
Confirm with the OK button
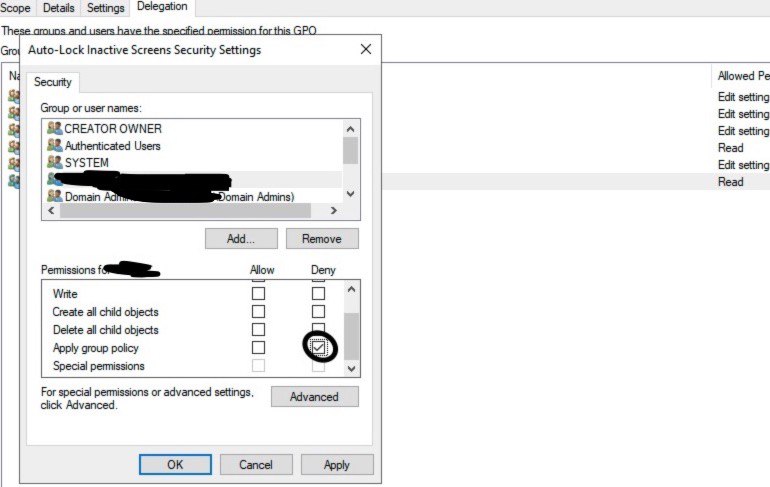175,464
